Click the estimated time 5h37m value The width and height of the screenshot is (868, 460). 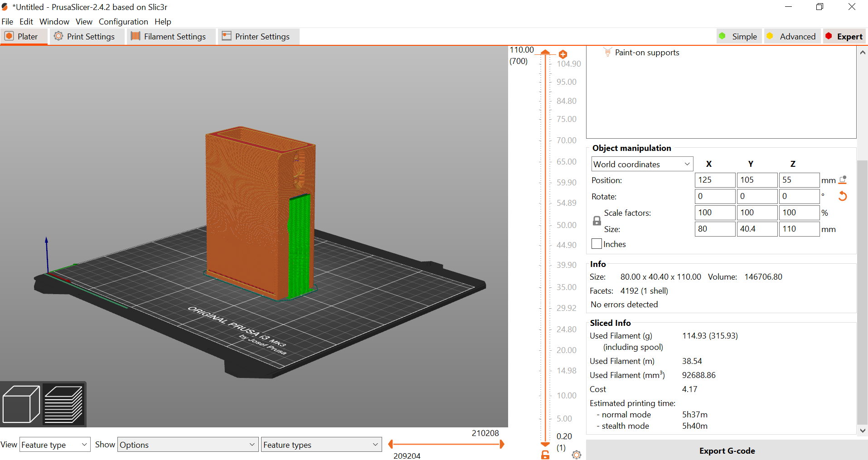695,415
